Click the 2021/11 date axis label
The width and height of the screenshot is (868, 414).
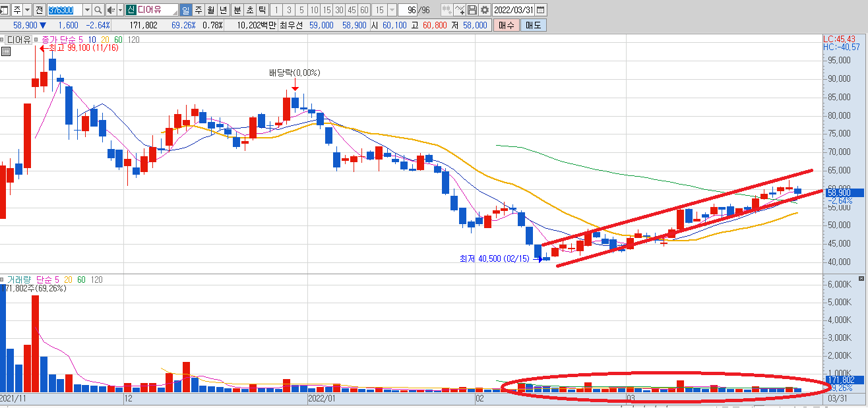[x=13, y=398]
